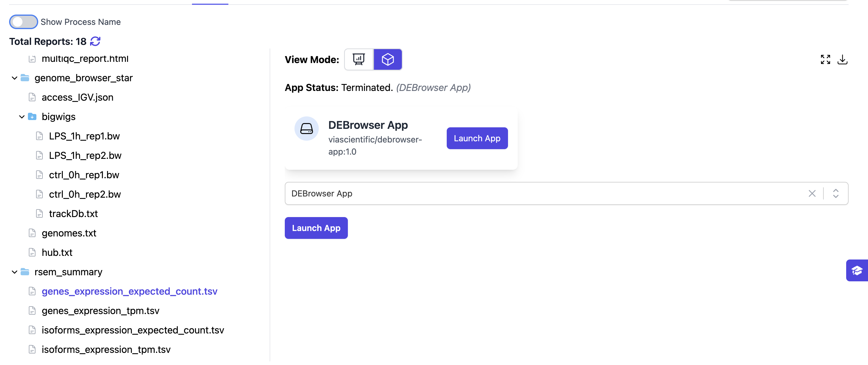The height and width of the screenshot is (365, 868).
Task: Select LPS_1h_rep1.bw bigwig file
Action: point(84,136)
